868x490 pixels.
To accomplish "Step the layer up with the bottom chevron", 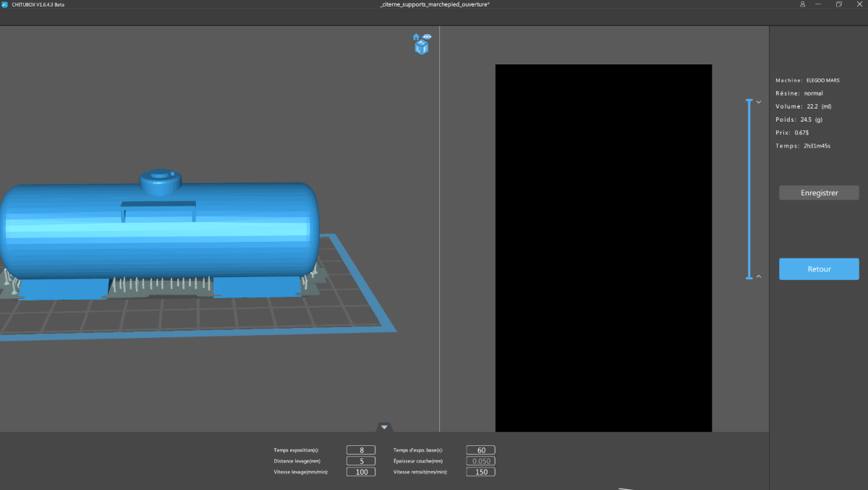I will coord(759,276).
